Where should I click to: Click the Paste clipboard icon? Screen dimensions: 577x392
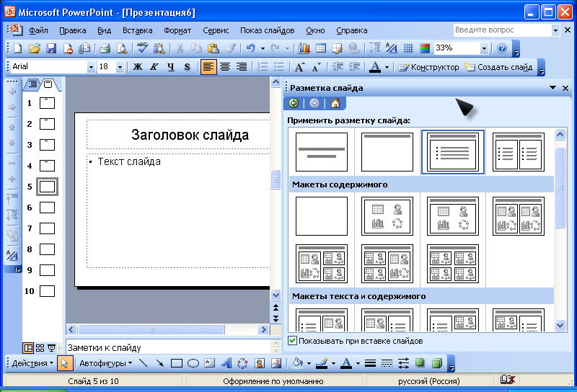[213, 48]
